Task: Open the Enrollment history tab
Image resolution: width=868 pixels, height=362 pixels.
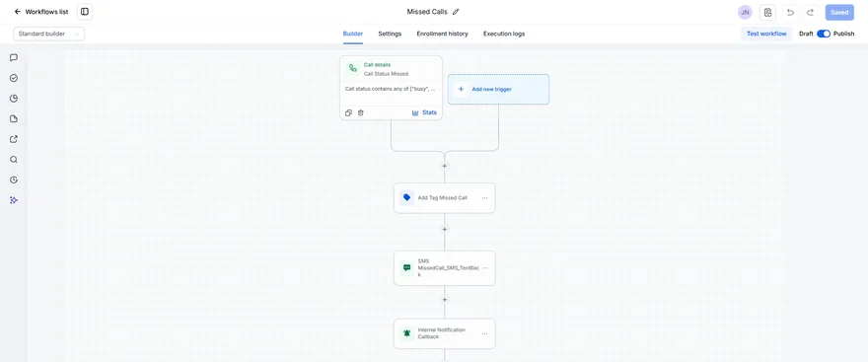Action: point(442,34)
